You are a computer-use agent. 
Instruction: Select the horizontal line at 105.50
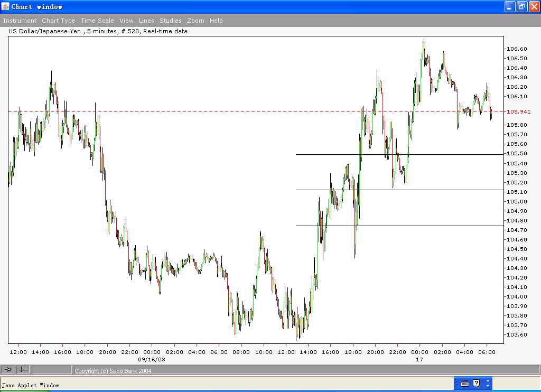[399, 154]
